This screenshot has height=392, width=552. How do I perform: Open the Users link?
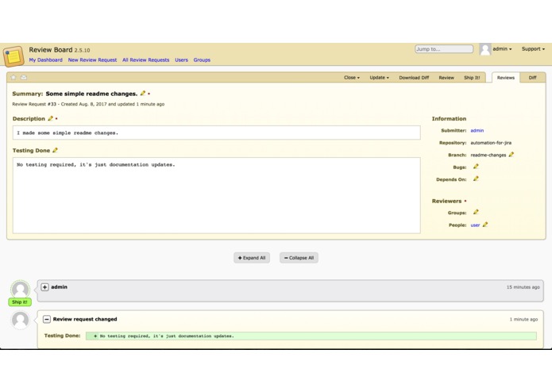(181, 60)
